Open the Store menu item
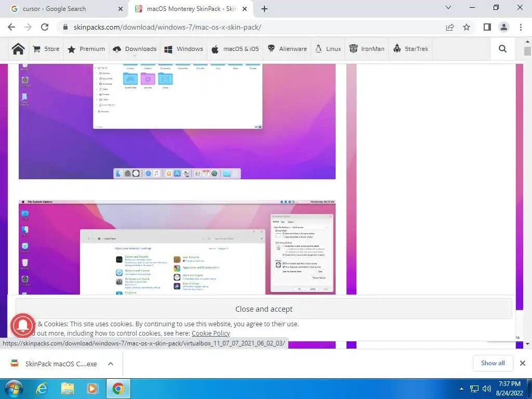This screenshot has height=399, width=532. pyautogui.click(x=46, y=49)
